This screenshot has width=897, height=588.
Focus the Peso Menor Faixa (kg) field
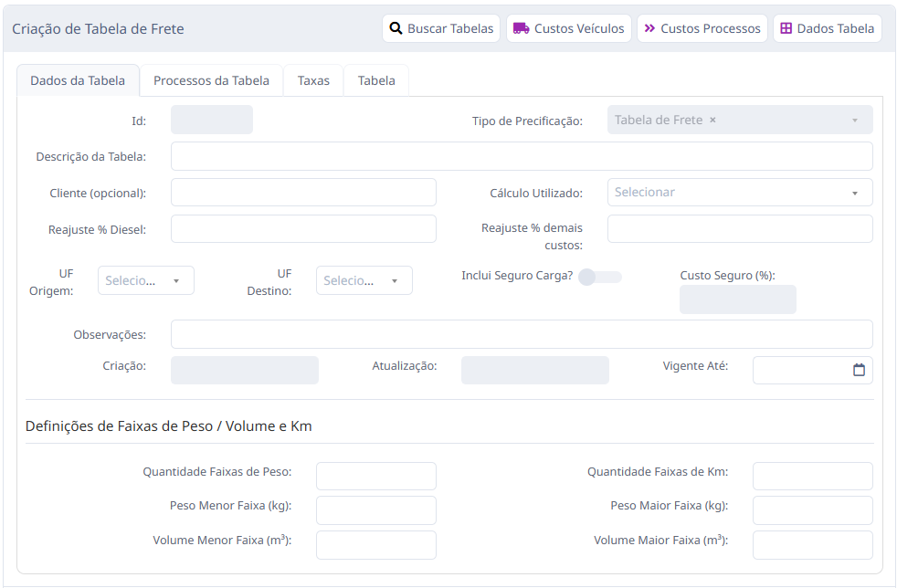375,510
